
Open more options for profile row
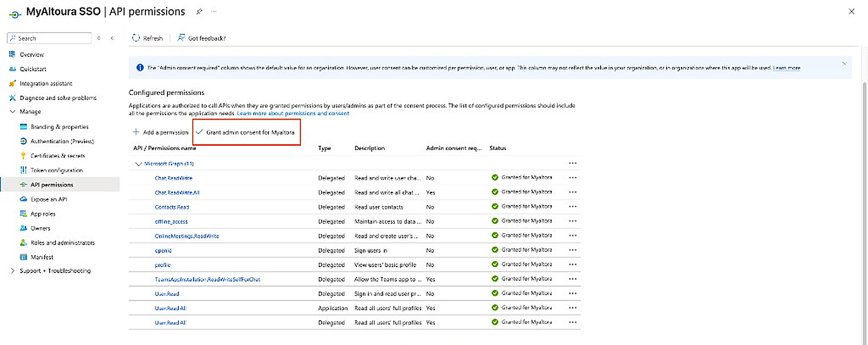coord(573,264)
